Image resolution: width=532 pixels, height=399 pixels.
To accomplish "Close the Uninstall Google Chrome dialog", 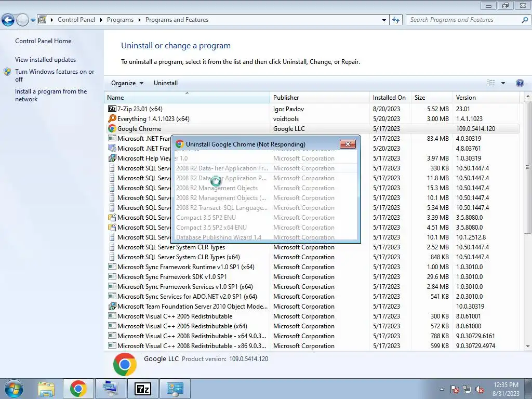I will pyautogui.click(x=348, y=144).
